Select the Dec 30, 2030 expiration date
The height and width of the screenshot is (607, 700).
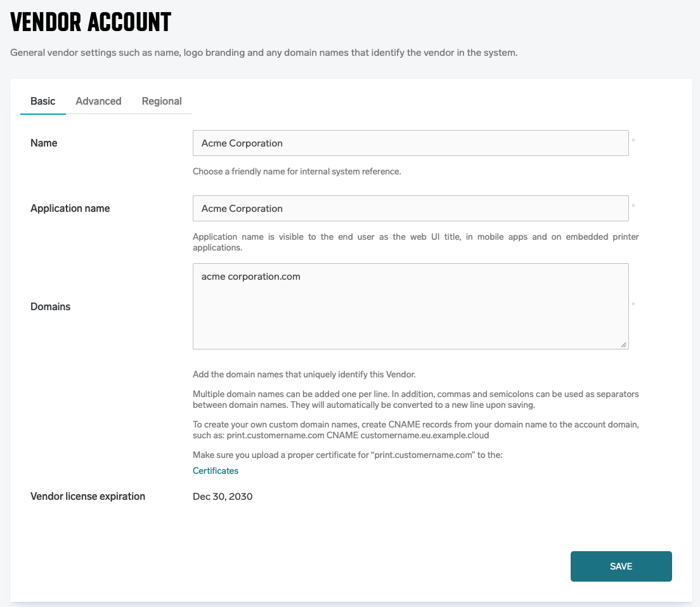point(223,497)
